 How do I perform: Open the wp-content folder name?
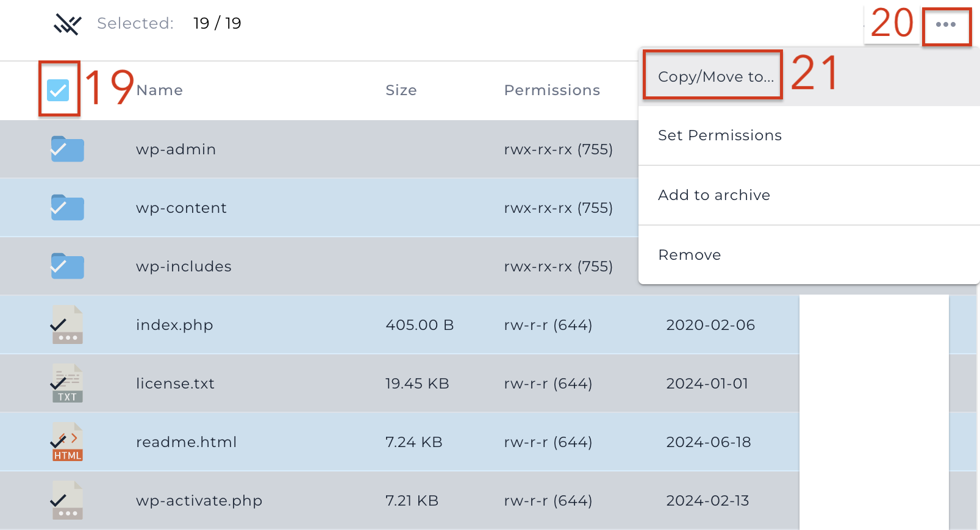coord(181,208)
